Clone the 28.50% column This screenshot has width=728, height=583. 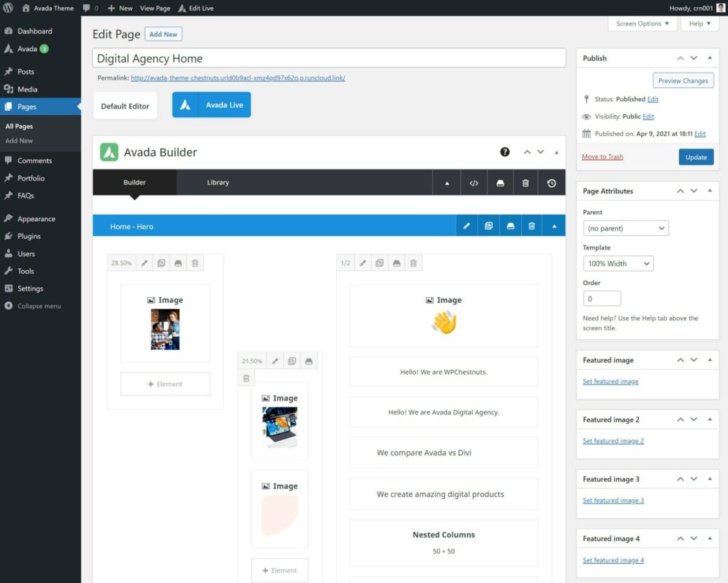(x=161, y=263)
